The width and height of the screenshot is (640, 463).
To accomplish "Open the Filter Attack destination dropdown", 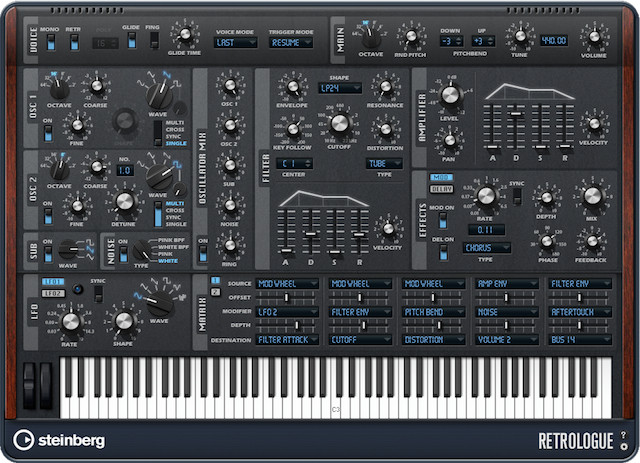I will tap(287, 340).
